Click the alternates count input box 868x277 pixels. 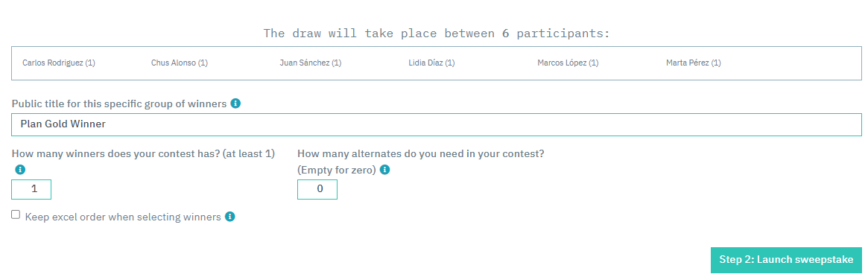317,189
